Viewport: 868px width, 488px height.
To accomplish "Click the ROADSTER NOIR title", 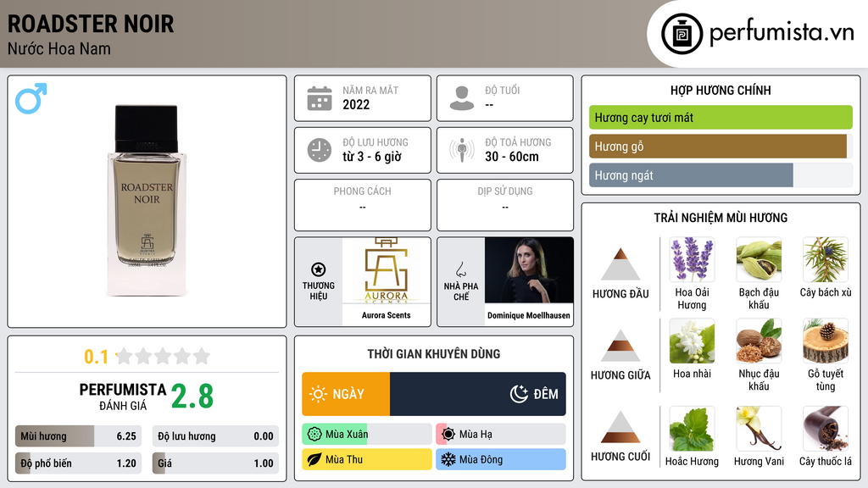I will [91, 24].
